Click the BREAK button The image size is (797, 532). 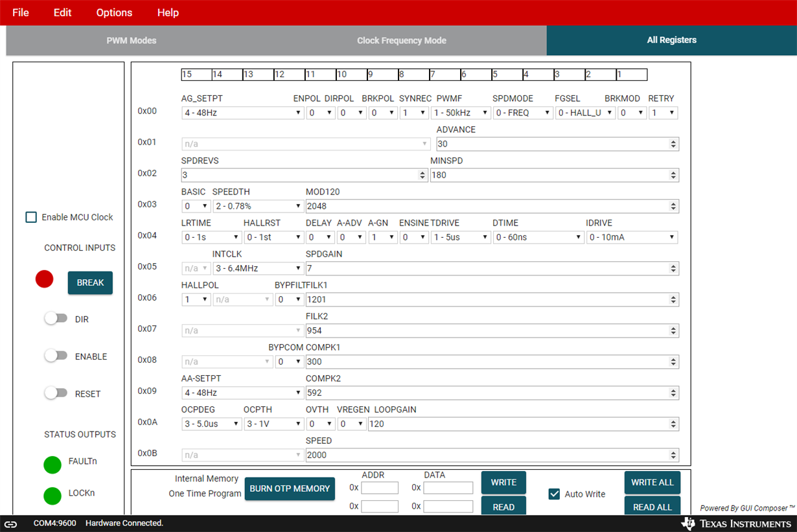[90, 283]
